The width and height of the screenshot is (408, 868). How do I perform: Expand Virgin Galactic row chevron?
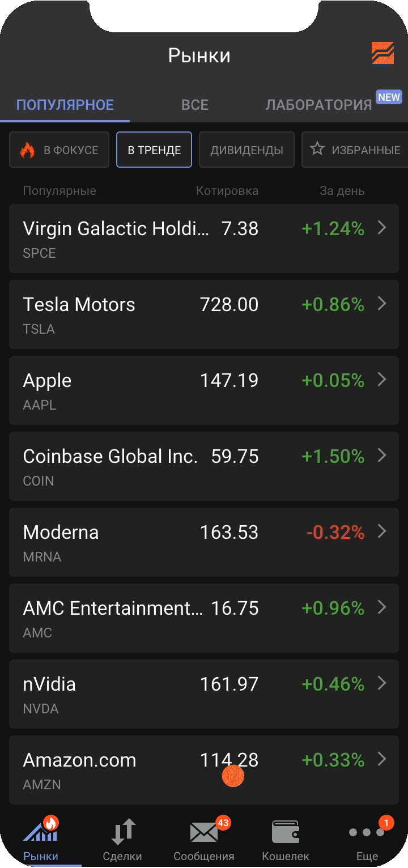382,228
